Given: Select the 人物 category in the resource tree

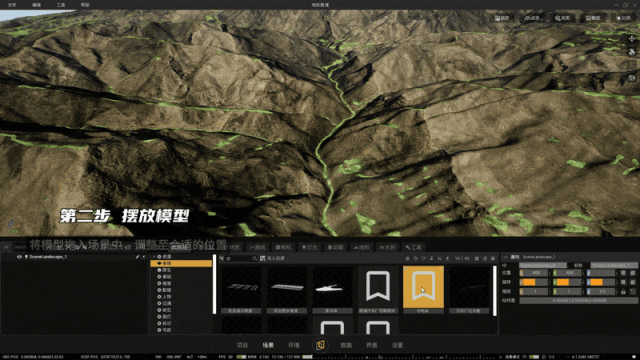Looking at the screenshot, I should (x=167, y=297).
